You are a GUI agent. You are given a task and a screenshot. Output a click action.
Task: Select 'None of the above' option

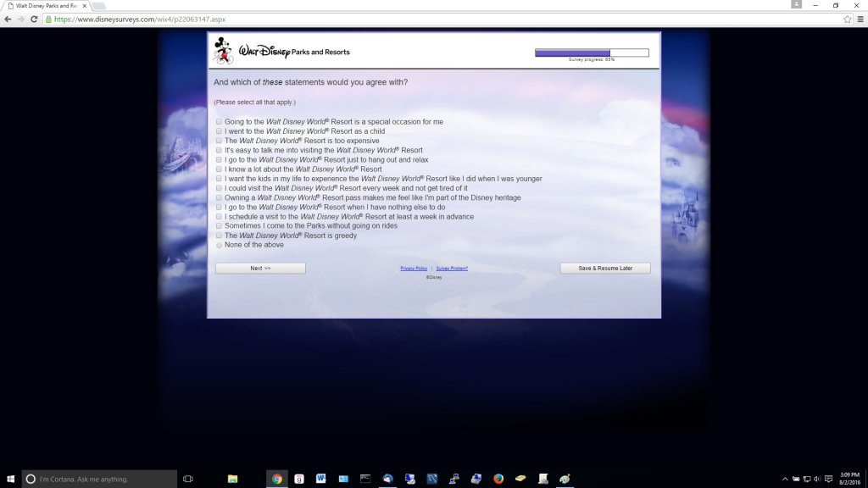click(x=219, y=245)
